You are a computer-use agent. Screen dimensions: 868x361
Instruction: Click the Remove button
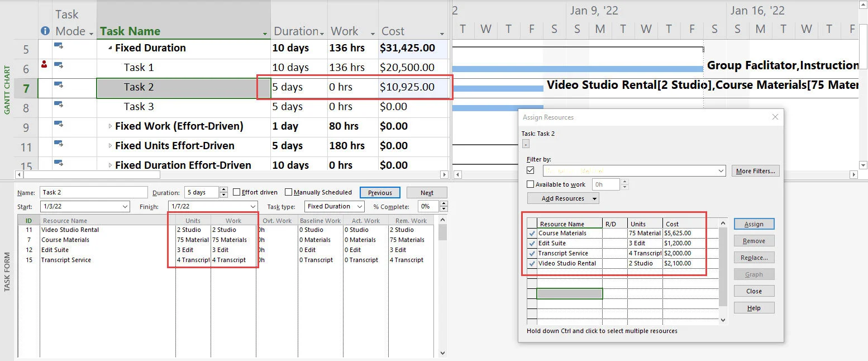point(753,241)
